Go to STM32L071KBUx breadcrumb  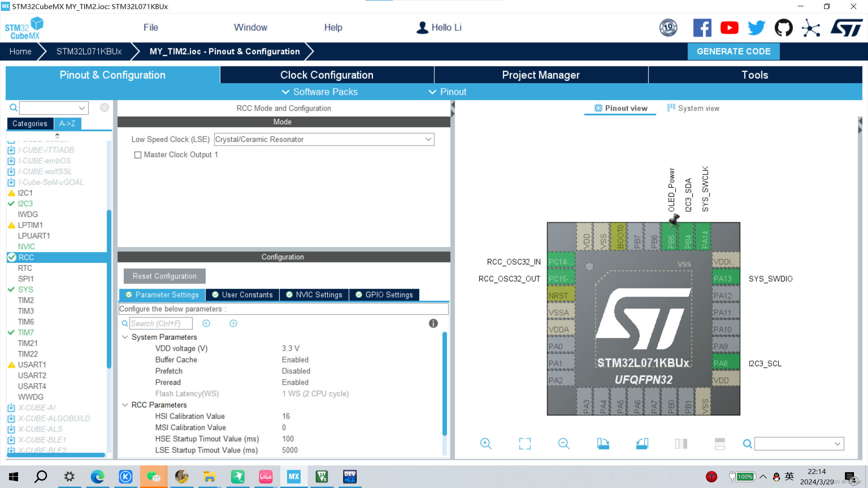tap(89, 52)
